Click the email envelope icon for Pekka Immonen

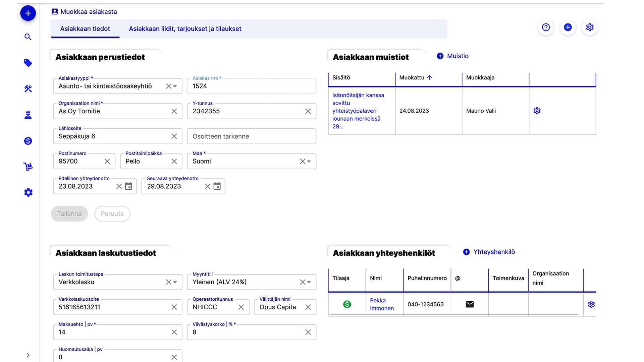coord(470,304)
